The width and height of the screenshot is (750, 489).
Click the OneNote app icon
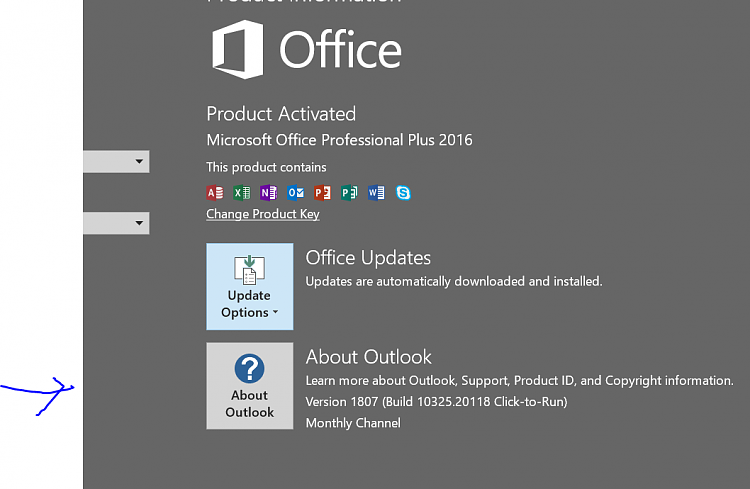[x=268, y=192]
